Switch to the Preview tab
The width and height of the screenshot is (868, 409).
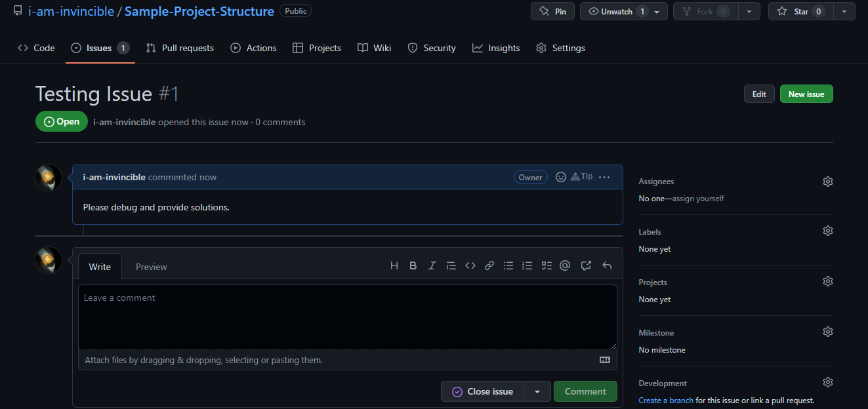152,267
